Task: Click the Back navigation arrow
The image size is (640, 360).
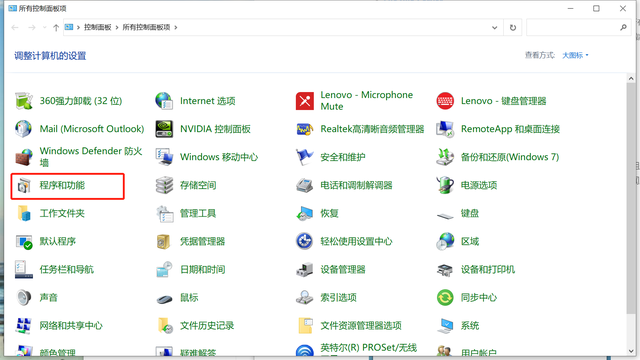Action: (x=15, y=27)
